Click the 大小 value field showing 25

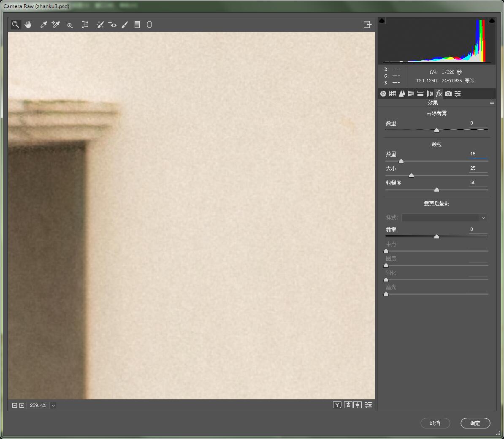tap(478, 168)
